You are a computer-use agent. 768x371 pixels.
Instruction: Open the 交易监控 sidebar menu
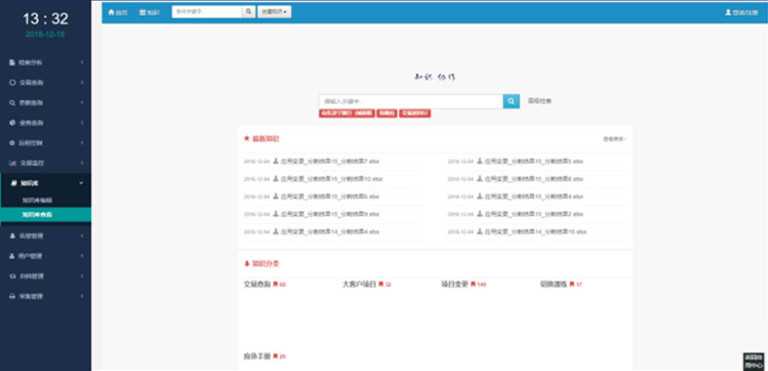pos(46,163)
